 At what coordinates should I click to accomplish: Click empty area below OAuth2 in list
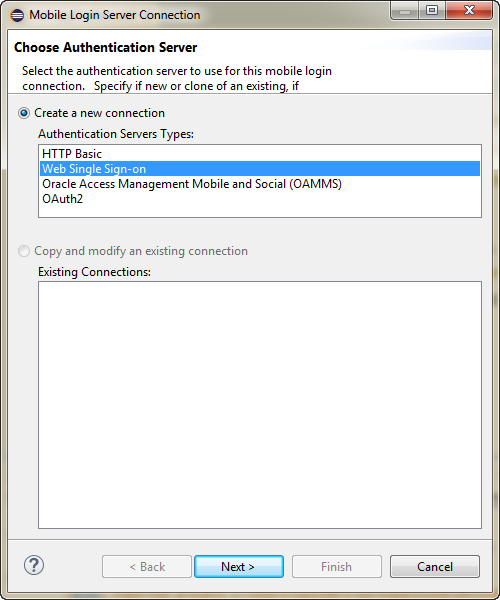[x=260, y=212]
